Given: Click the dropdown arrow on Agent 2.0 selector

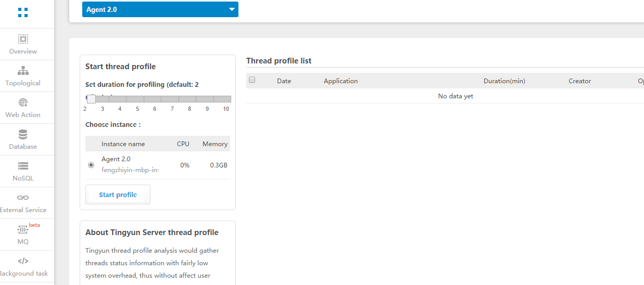Looking at the screenshot, I should (x=232, y=9).
